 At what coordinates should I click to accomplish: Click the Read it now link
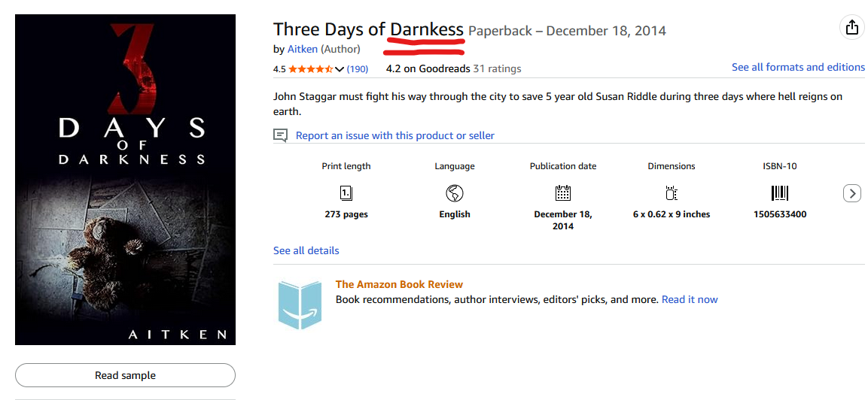[x=690, y=299]
